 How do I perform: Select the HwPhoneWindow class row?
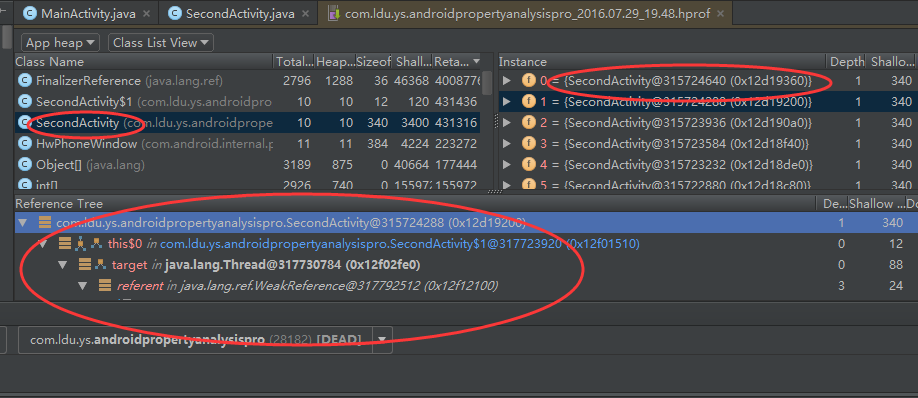247,143
